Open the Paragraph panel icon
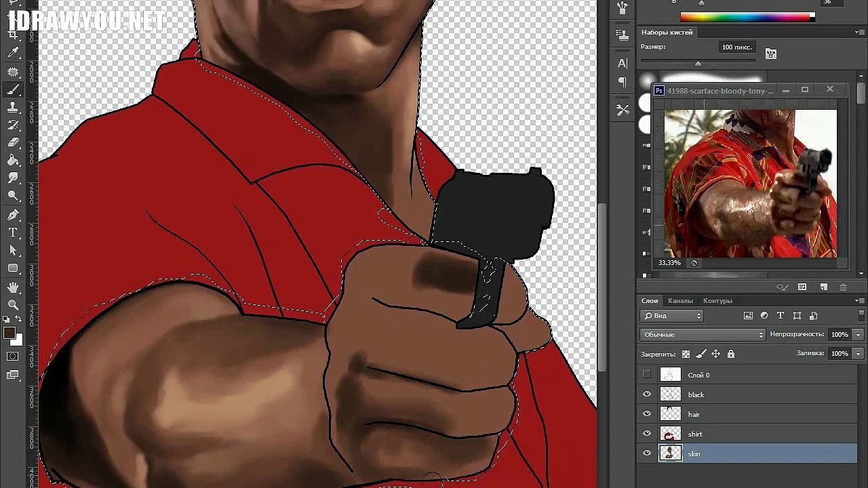Screen dimensions: 868x488 click(623, 82)
